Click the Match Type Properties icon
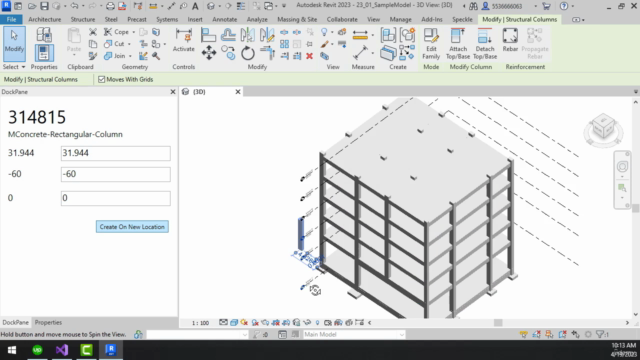Screen dimensions: 640x360 pyautogui.click(x=93, y=56)
